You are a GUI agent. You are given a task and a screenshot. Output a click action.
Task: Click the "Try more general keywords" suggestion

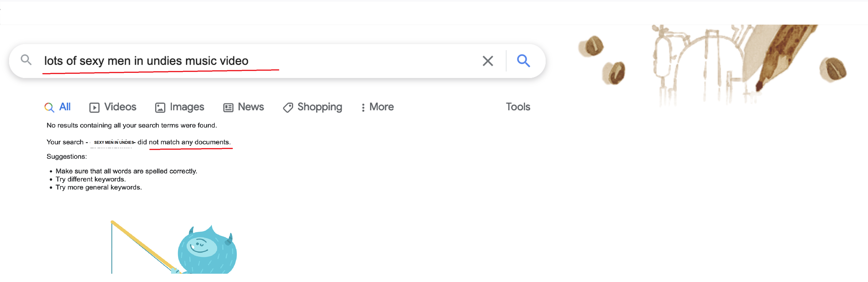pos(98,187)
